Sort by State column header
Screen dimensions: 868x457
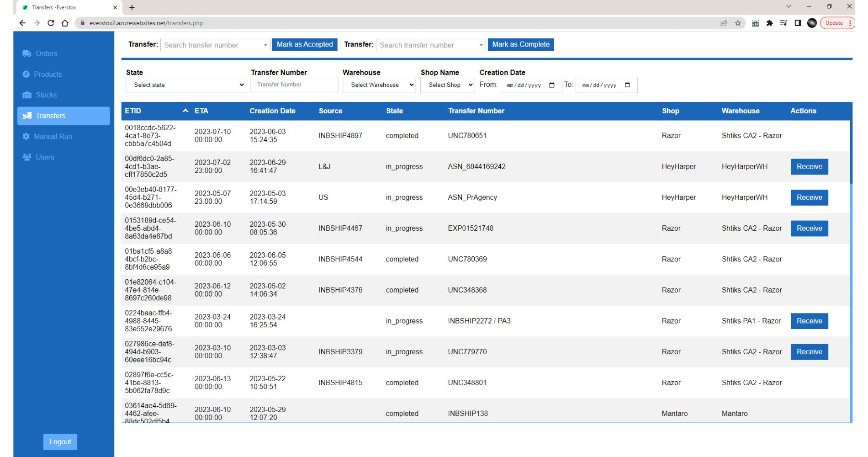tap(394, 111)
